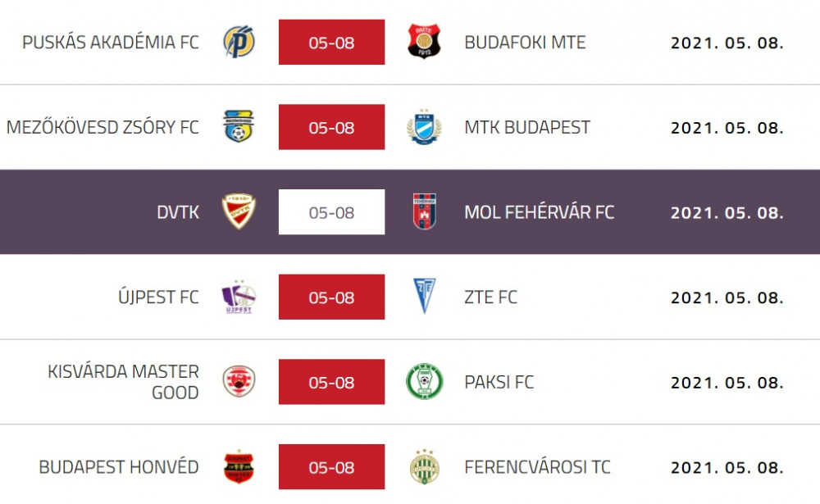Select the Újpest FC purple crest
Viewport: 820px width, 504px height.
(x=239, y=297)
